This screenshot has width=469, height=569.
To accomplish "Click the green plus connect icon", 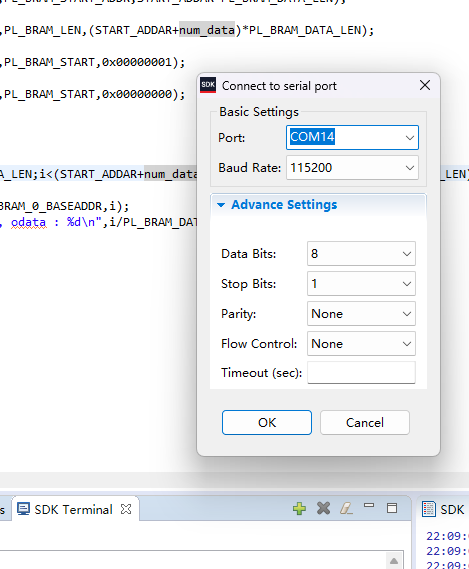I will pos(299,508).
